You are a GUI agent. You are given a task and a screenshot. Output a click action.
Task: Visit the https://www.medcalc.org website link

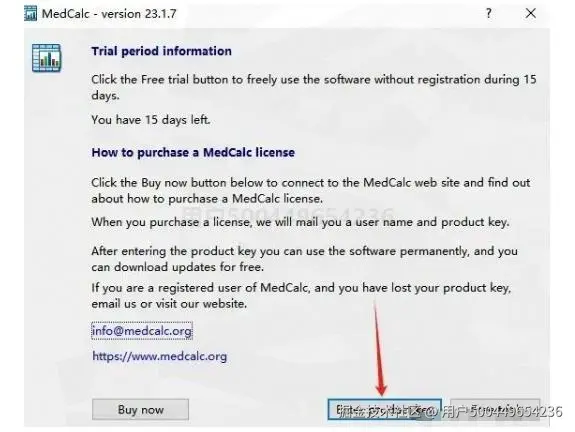pos(160,356)
